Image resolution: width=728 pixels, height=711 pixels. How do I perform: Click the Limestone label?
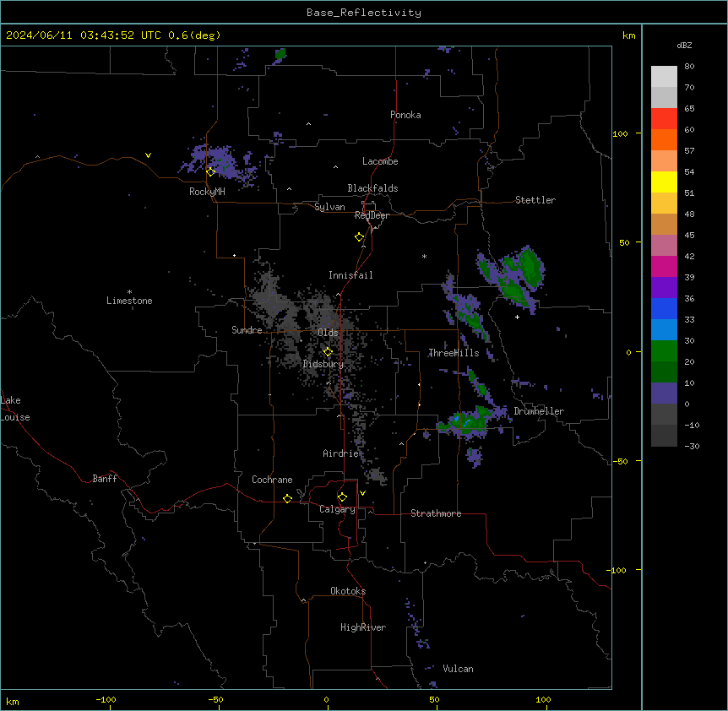tap(129, 301)
